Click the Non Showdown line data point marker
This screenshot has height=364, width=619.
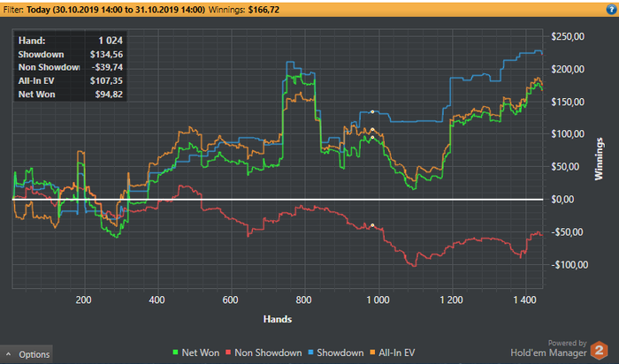(372, 225)
